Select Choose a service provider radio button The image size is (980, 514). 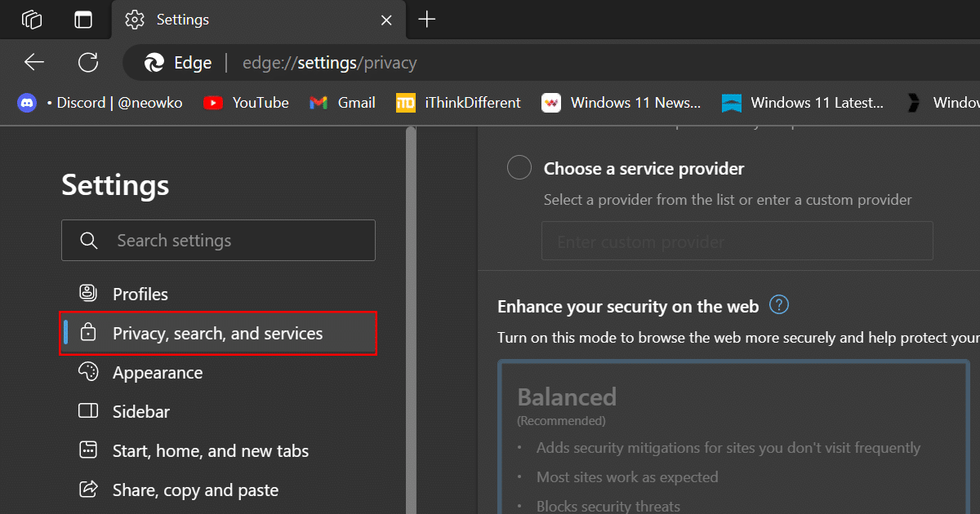tap(519, 168)
